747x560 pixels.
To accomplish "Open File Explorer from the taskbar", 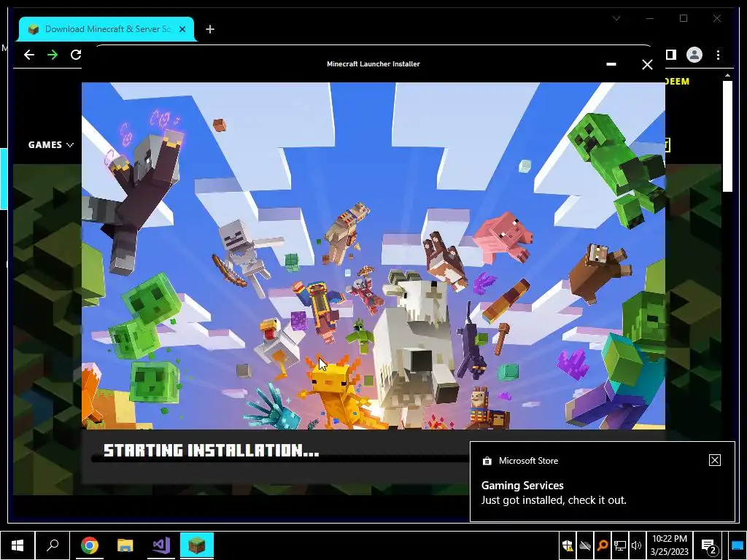I will (x=125, y=545).
